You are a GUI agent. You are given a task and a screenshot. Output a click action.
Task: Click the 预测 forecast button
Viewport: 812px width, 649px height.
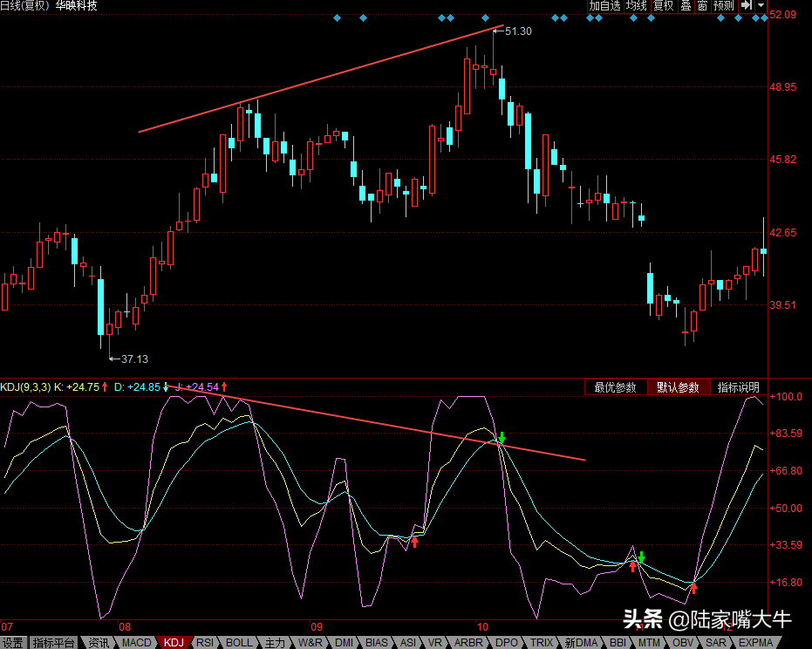[723, 6]
